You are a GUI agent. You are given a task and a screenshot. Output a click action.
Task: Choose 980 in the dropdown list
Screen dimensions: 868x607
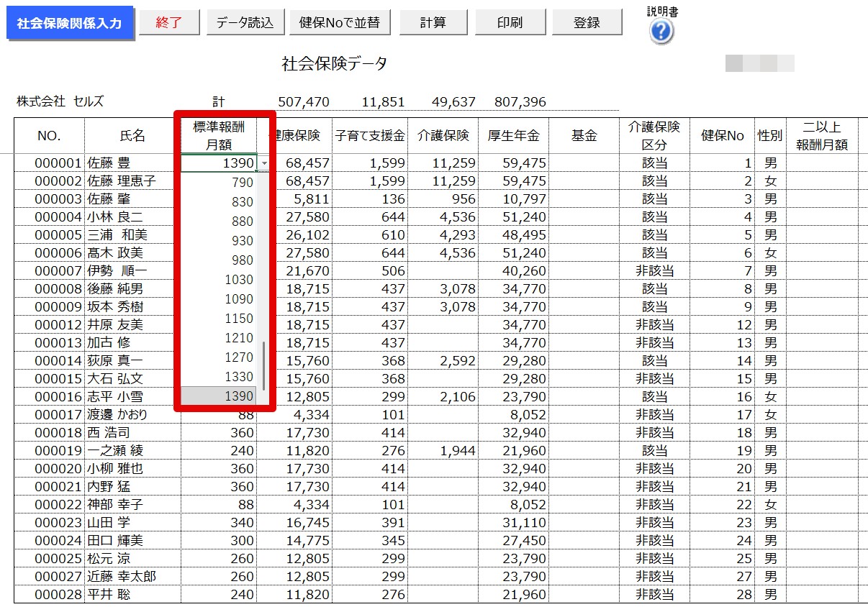tap(218, 260)
